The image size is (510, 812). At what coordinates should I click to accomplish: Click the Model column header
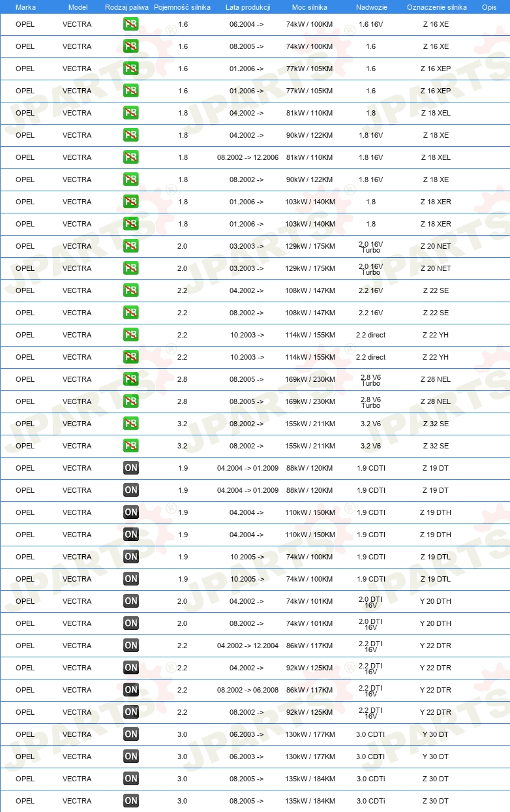click(78, 7)
